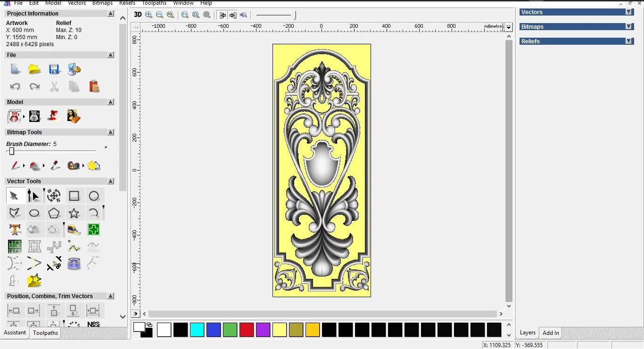Image resolution: width=644 pixels, height=349 pixels.
Task: Click the Save file icon
Action: click(54, 70)
